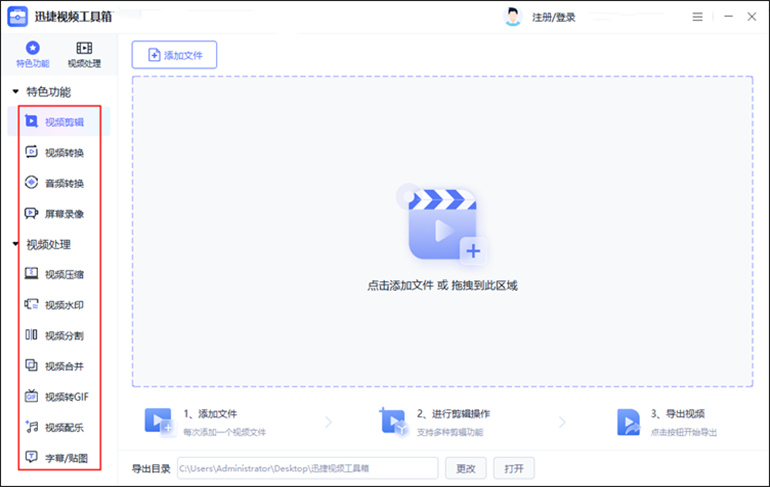
Task: Click the 点击添加文件 或 拖拽到此区域 text
Action: pos(442,286)
